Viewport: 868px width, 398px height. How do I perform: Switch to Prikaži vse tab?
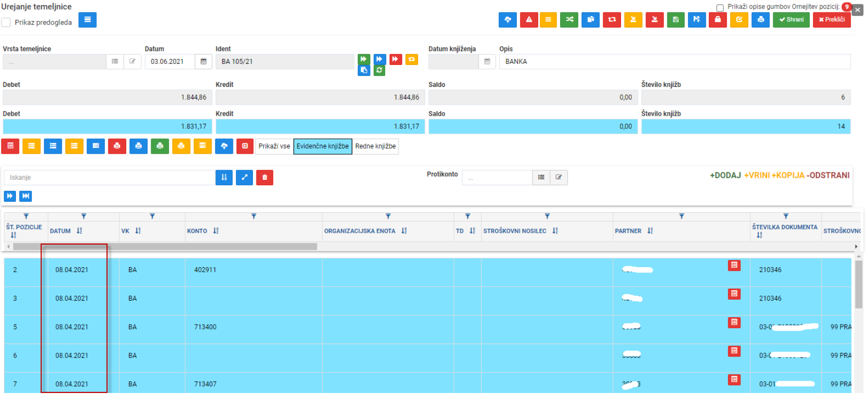point(274,146)
